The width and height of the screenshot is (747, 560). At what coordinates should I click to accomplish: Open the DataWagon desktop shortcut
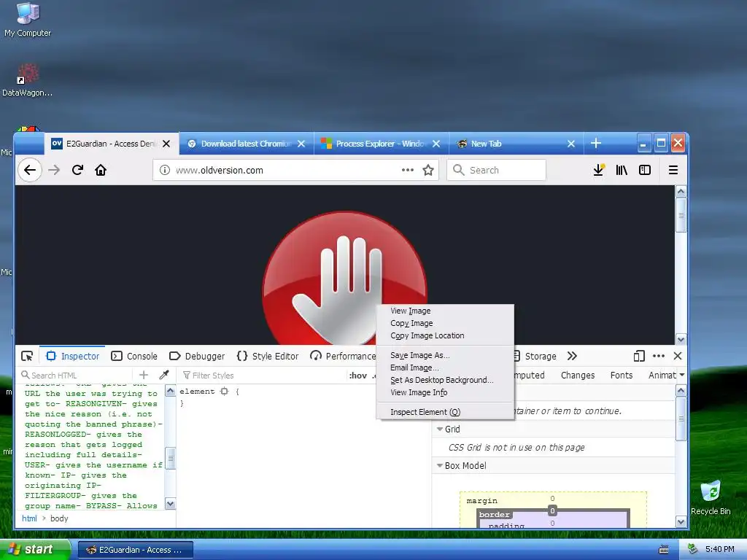[28, 80]
